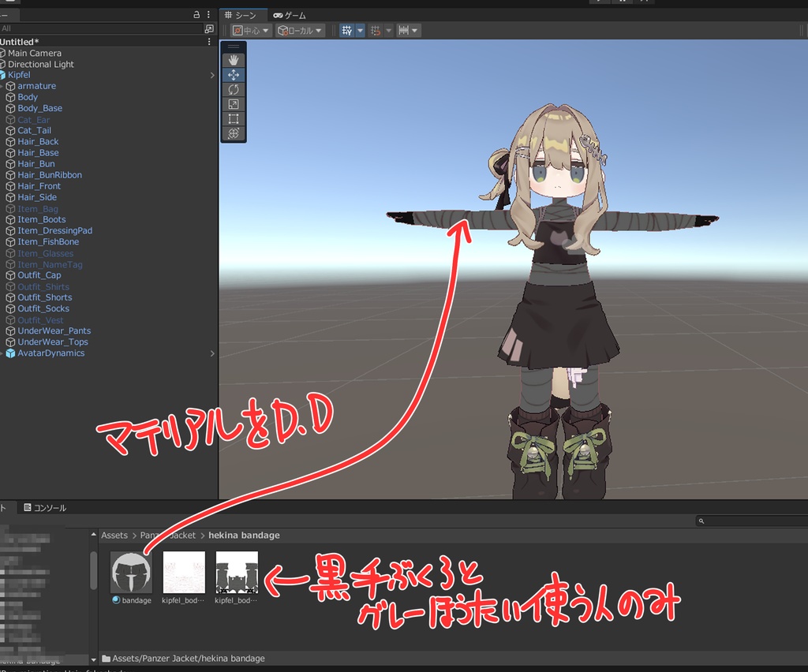The height and width of the screenshot is (672, 808).
Task: Open the ローカル orientation dropdown
Action: [x=300, y=31]
